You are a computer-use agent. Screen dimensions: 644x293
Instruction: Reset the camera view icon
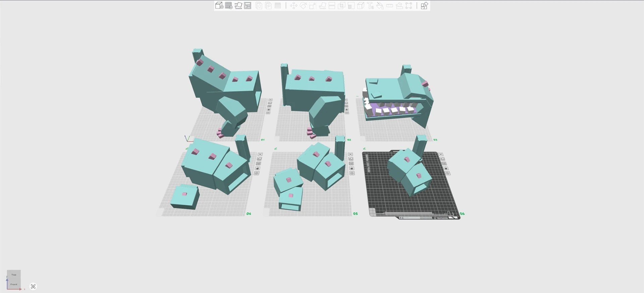(x=33, y=286)
